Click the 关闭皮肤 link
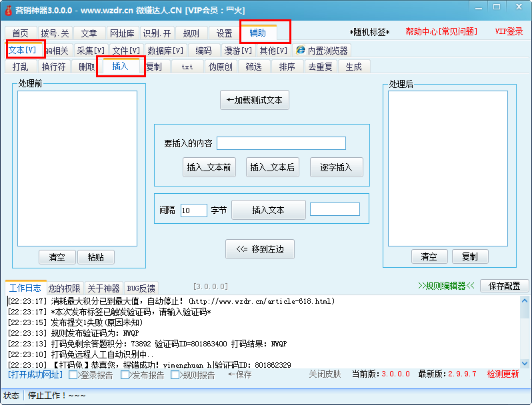 [x=325, y=374]
